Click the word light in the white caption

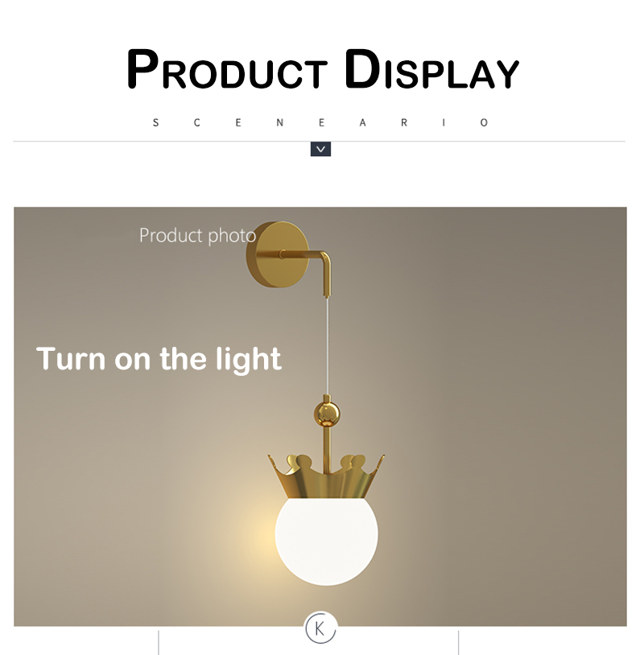click(x=249, y=360)
